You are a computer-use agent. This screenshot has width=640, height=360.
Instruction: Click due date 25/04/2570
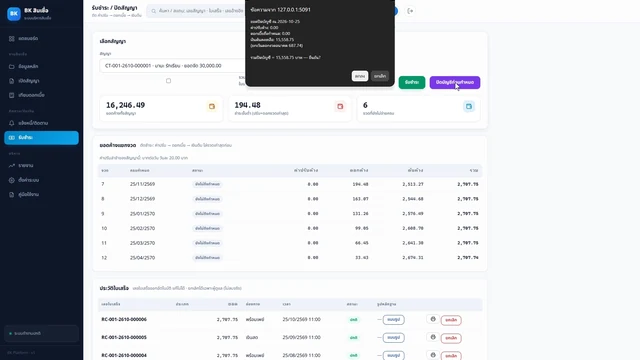pos(142,258)
